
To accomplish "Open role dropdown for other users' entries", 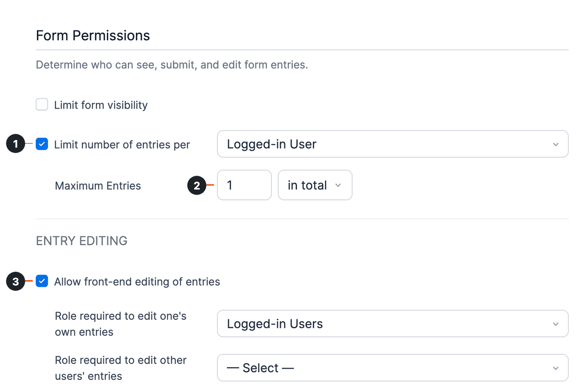I will coord(392,368).
